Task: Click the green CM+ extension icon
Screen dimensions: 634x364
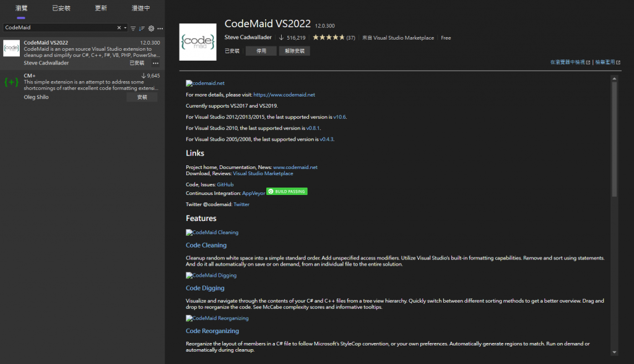Action: [11, 82]
